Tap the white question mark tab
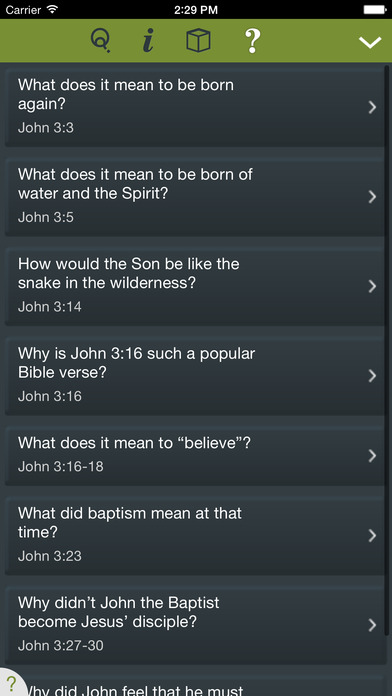 (x=252, y=41)
